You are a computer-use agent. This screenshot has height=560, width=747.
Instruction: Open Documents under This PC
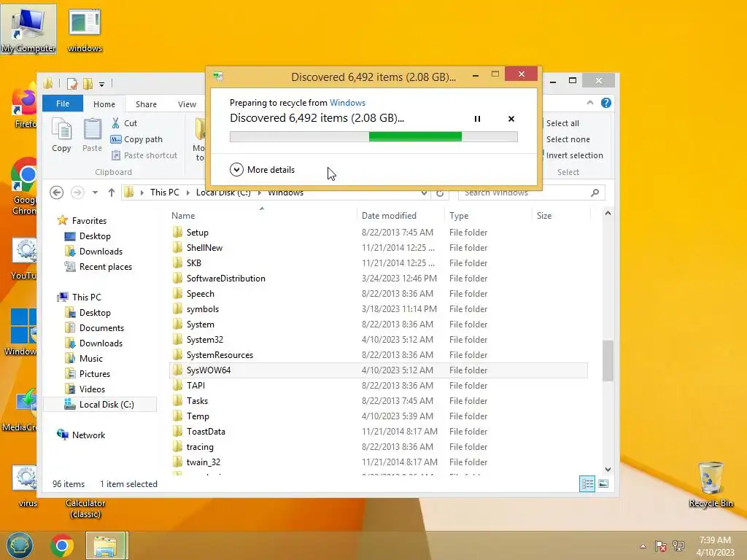[94, 328]
